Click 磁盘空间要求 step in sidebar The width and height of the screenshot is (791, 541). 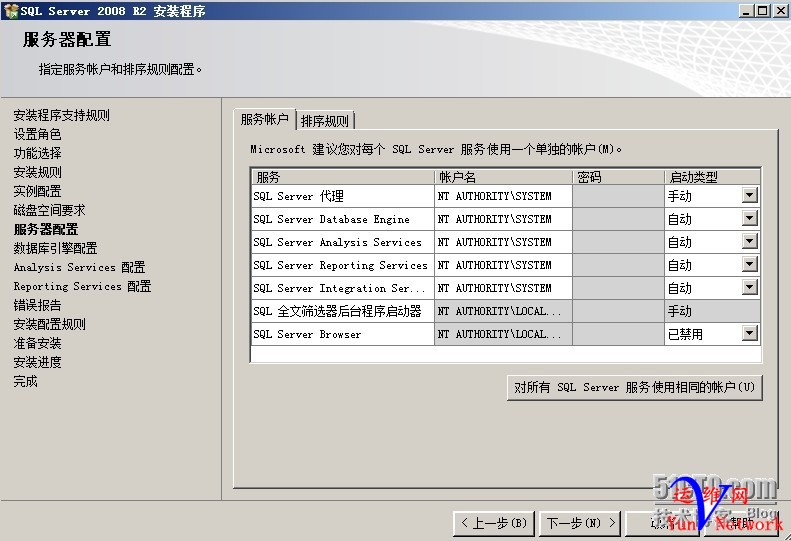point(49,210)
